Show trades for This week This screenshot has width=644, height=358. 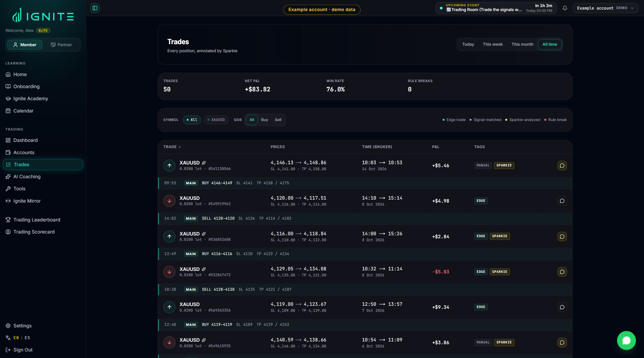click(493, 44)
